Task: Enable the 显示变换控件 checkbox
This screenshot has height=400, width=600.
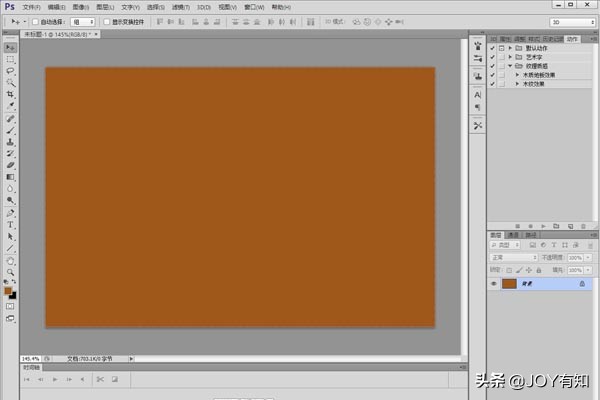Action: coord(107,22)
